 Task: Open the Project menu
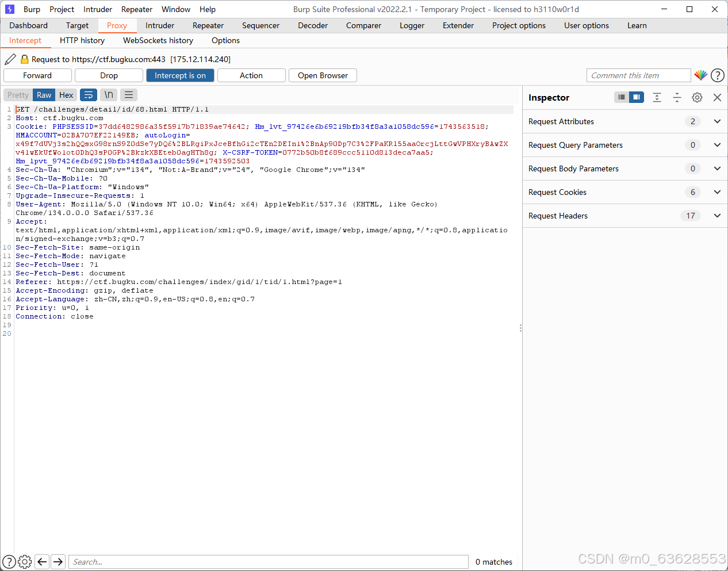click(x=62, y=9)
